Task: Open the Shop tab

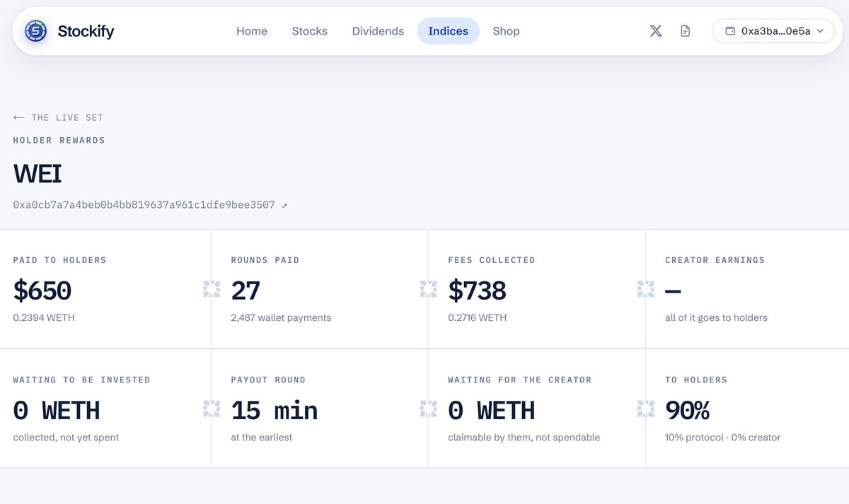Action: (506, 31)
